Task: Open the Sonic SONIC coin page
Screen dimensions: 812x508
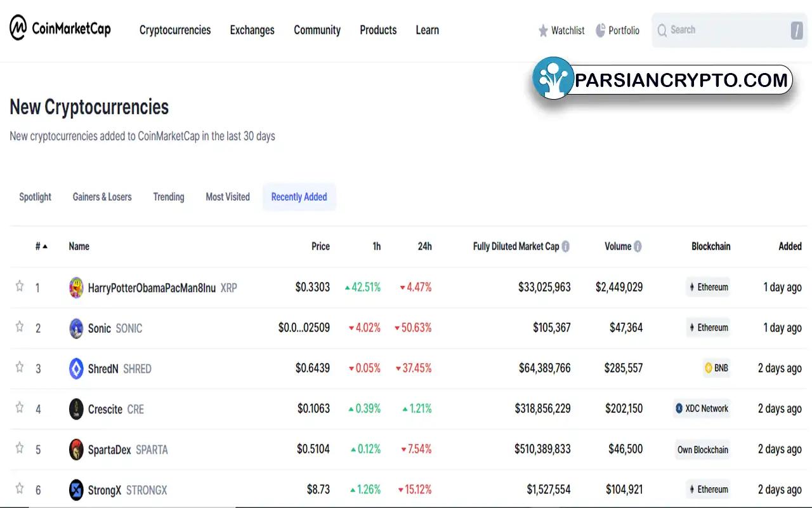Action: [x=115, y=328]
